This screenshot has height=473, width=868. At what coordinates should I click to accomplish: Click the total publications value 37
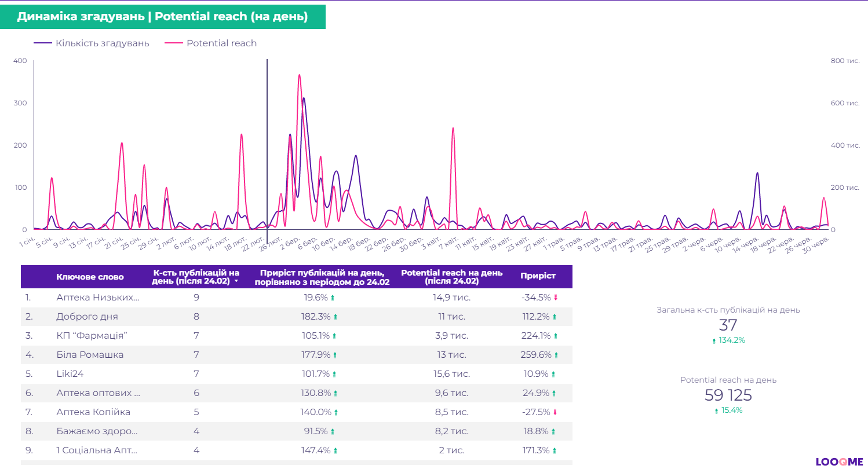click(728, 325)
